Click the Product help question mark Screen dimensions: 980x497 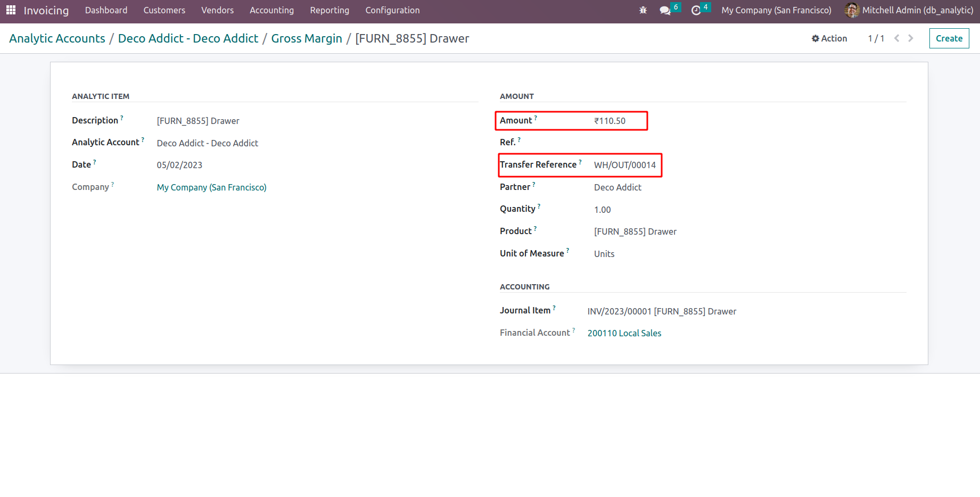click(535, 228)
